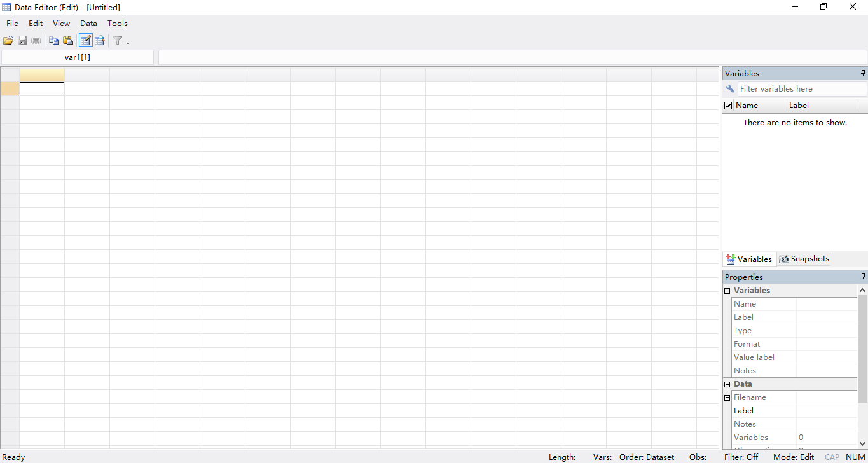Click the wrench icon in Variables panel
This screenshot has height=463, width=868.
[x=730, y=89]
